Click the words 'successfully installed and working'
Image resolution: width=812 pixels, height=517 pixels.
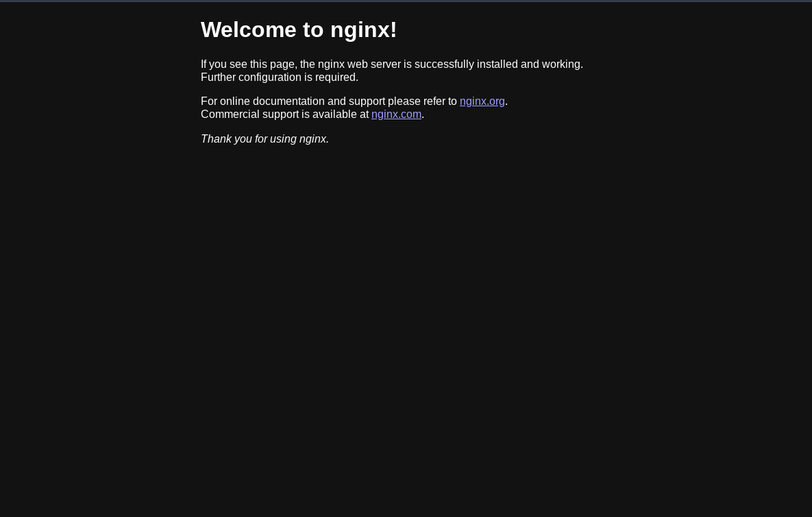(x=497, y=64)
